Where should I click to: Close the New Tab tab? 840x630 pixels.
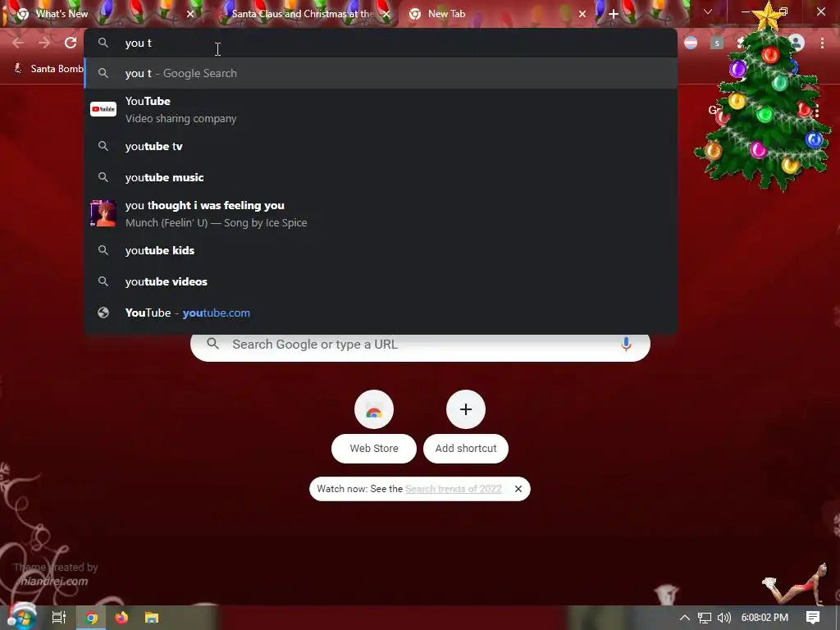tap(582, 14)
